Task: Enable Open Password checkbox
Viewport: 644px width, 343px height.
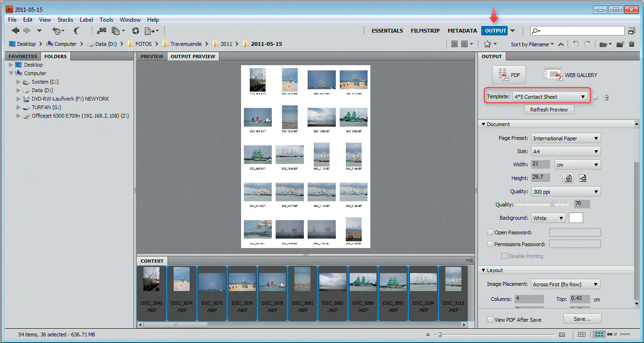Action: pyautogui.click(x=491, y=232)
